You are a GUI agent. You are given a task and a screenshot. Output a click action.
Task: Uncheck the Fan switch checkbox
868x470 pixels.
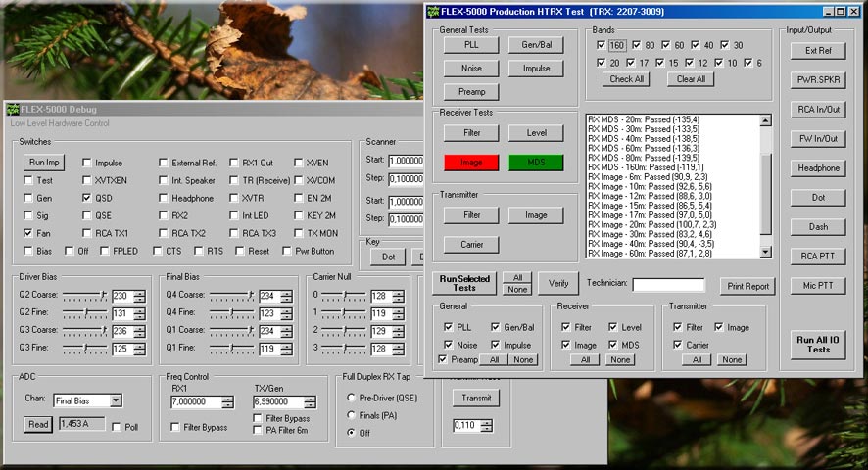(x=27, y=233)
